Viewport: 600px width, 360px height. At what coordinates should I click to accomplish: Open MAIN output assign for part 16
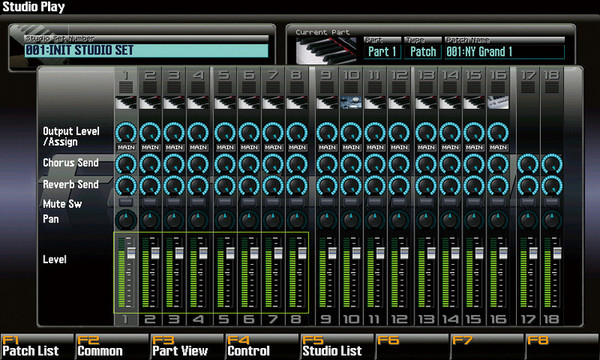498,147
